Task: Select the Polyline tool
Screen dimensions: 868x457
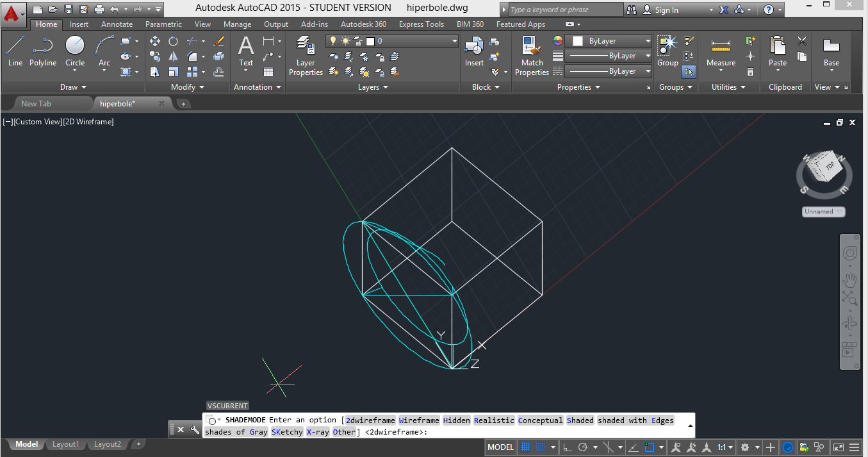Action: click(x=43, y=51)
